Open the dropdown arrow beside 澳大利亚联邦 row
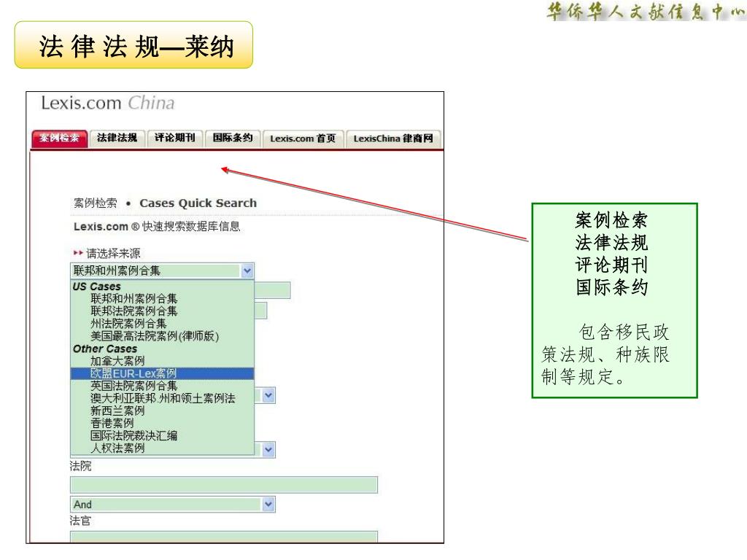The width and height of the screenshot is (747, 560). (268, 396)
